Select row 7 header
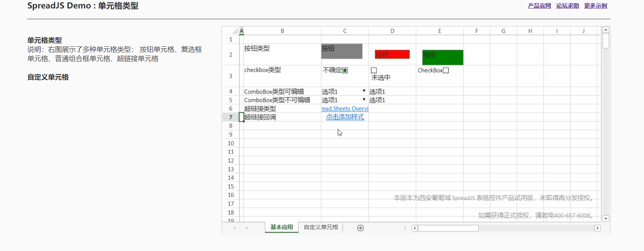The height and width of the screenshot is (251, 644). tap(231, 117)
